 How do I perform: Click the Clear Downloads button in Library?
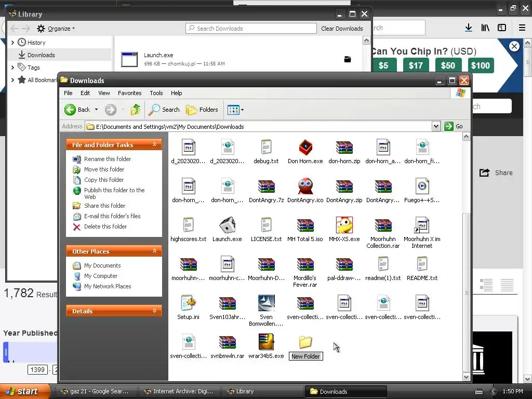[342, 29]
